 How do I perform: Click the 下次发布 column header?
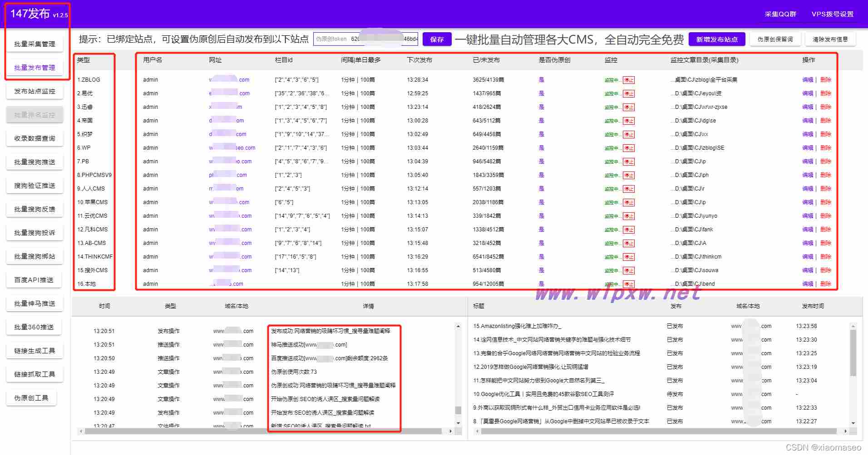pyautogui.click(x=419, y=60)
